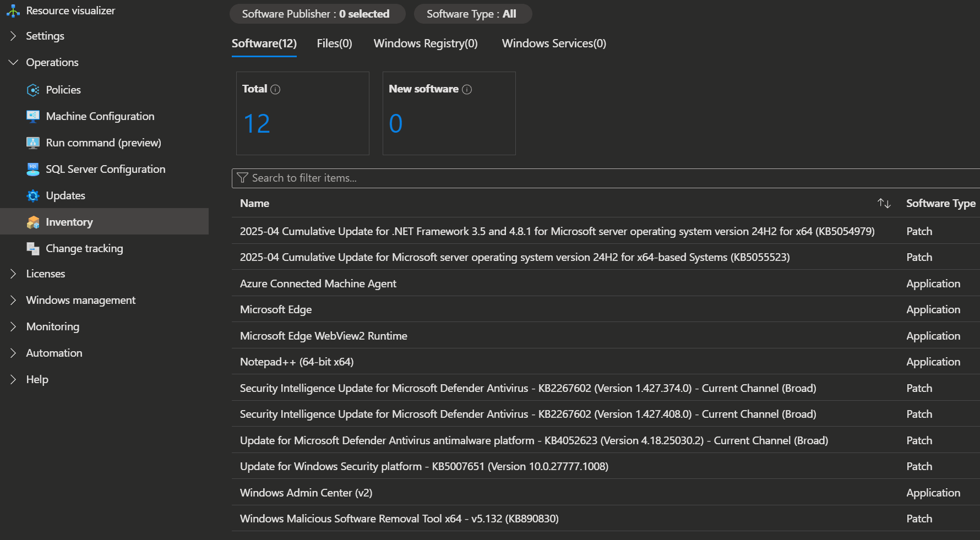
Task: Select the Azure Connected Machine Agent row
Action: (606, 283)
